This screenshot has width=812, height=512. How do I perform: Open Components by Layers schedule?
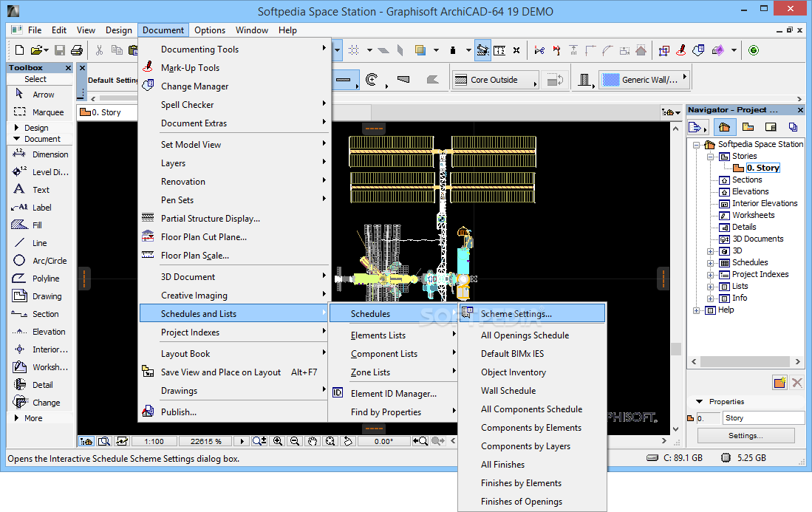point(525,446)
